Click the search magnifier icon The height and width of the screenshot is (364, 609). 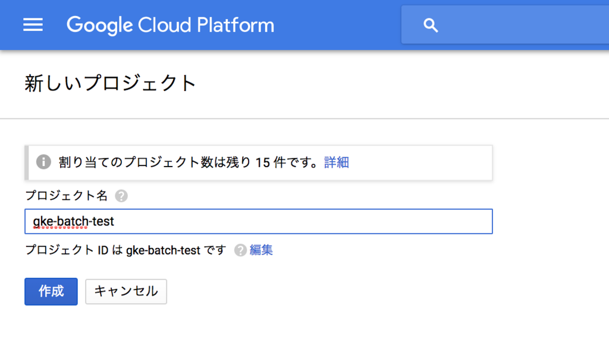tap(431, 25)
